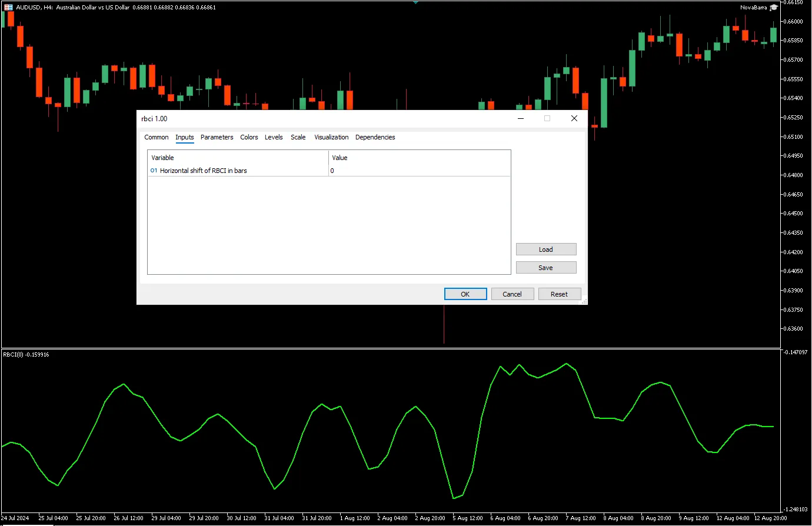Image resolution: width=812 pixels, height=526 pixels.
Task: Close the rbci 1.00 dialog
Action: pos(574,118)
